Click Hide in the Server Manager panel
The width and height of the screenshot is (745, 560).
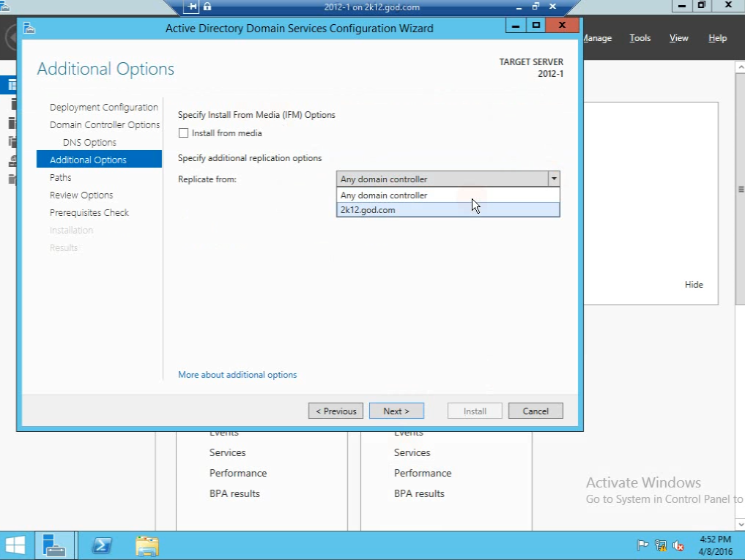click(x=694, y=285)
